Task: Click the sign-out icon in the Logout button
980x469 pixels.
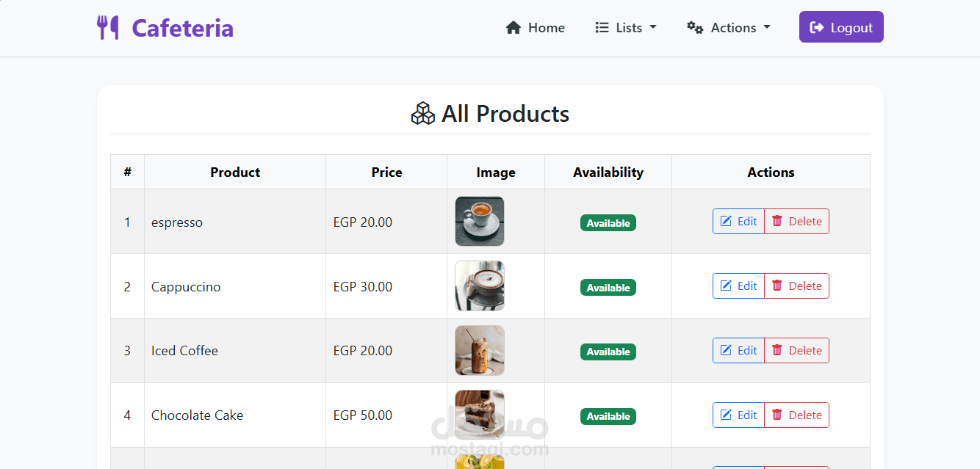Action: [x=816, y=28]
